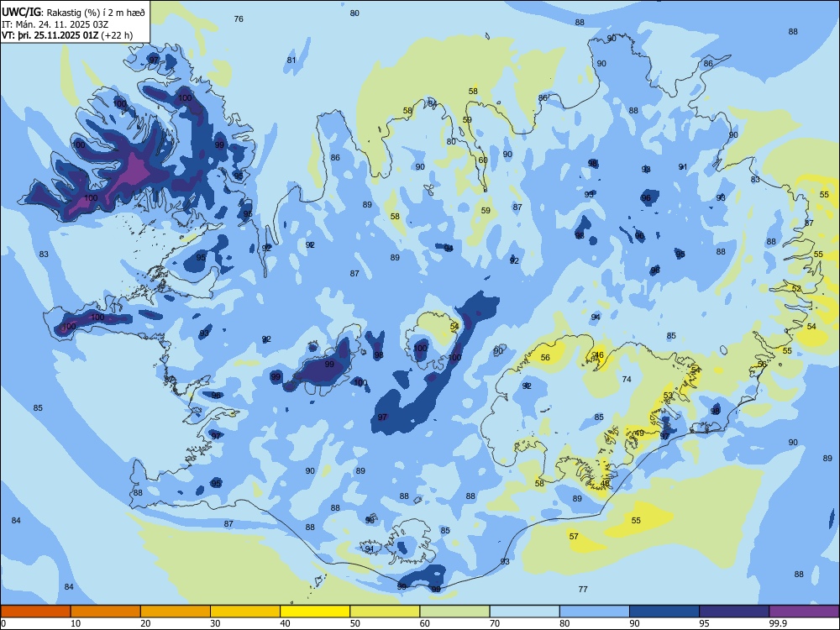The image size is (840, 630).
Task: Select the map value 81
Action: [291, 60]
